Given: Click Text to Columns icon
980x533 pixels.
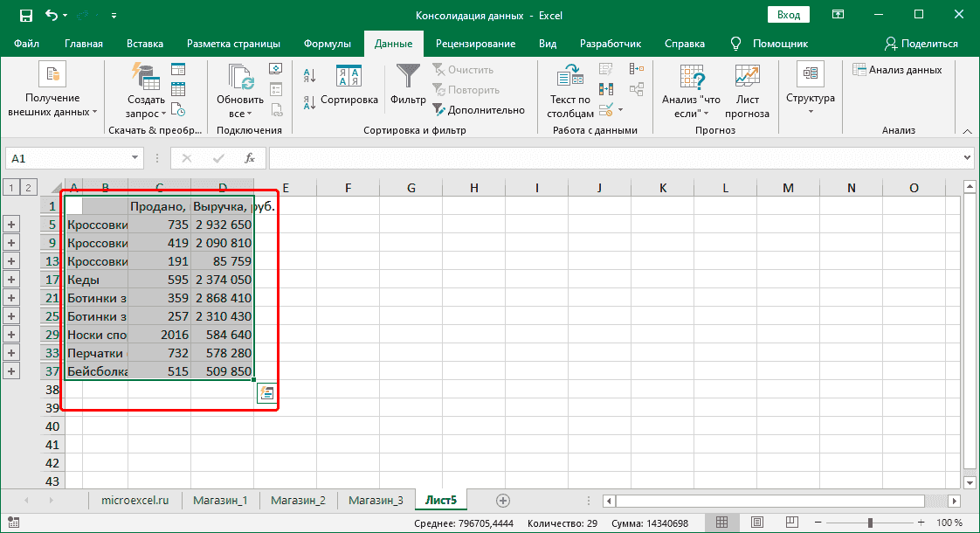Looking at the screenshot, I should tap(569, 77).
